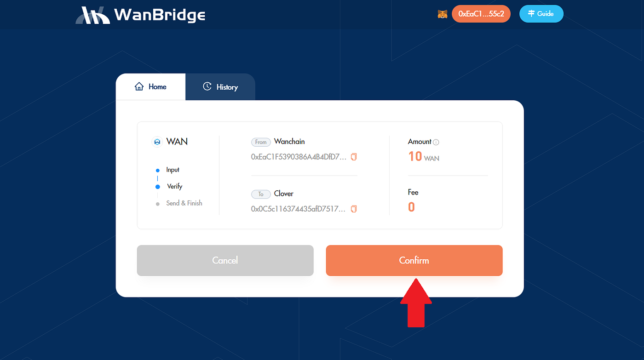Click the MetaMask fox icon
Image resolution: width=644 pixels, height=360 pixels.
coord(442,14)
